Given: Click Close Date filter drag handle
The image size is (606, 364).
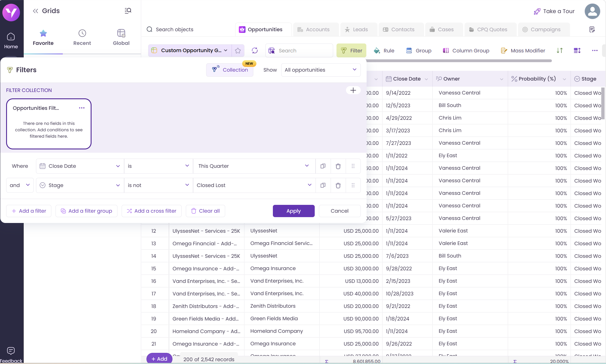Looking at the screenshot, I should tap(353, 166).
